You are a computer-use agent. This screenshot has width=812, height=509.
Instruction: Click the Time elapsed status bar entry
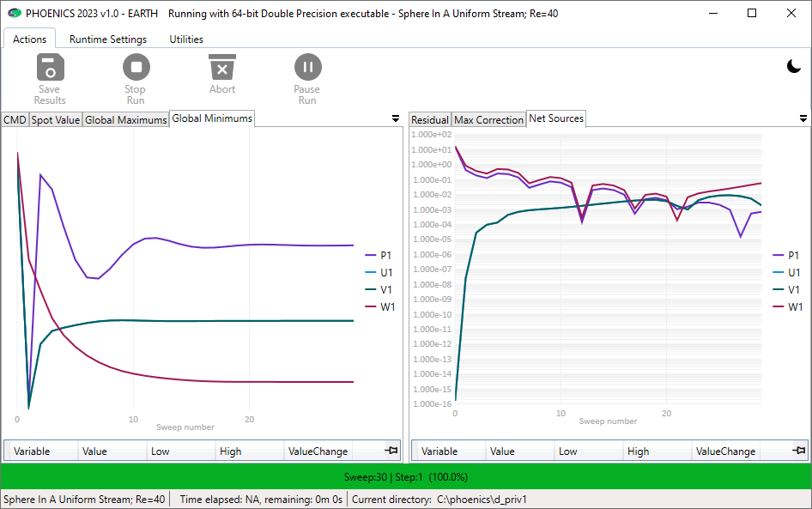[261, 500]
